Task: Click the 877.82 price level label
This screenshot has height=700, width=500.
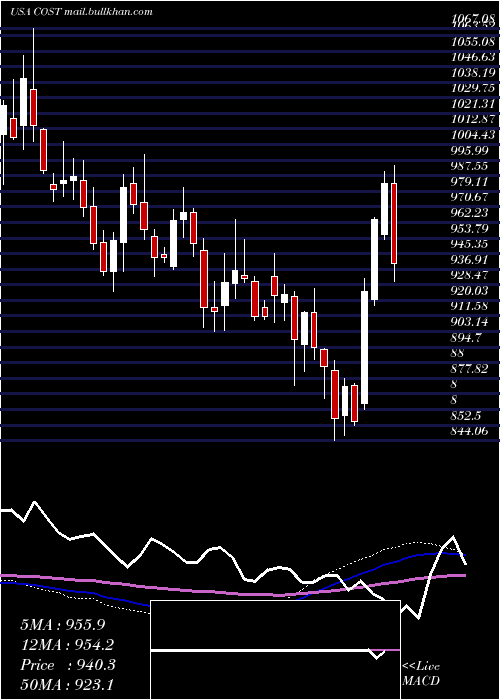Action: pyautogui.click(x=470, y=368)
